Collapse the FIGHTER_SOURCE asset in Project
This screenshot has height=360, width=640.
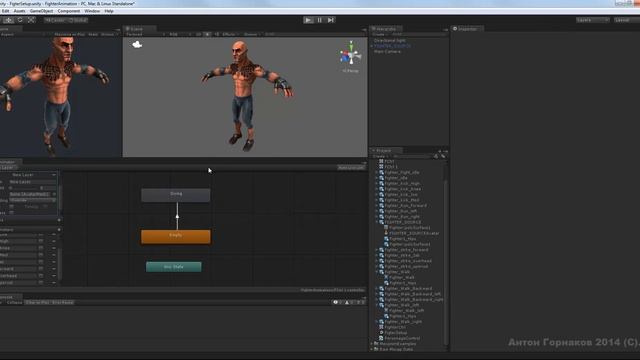(377, 222)
